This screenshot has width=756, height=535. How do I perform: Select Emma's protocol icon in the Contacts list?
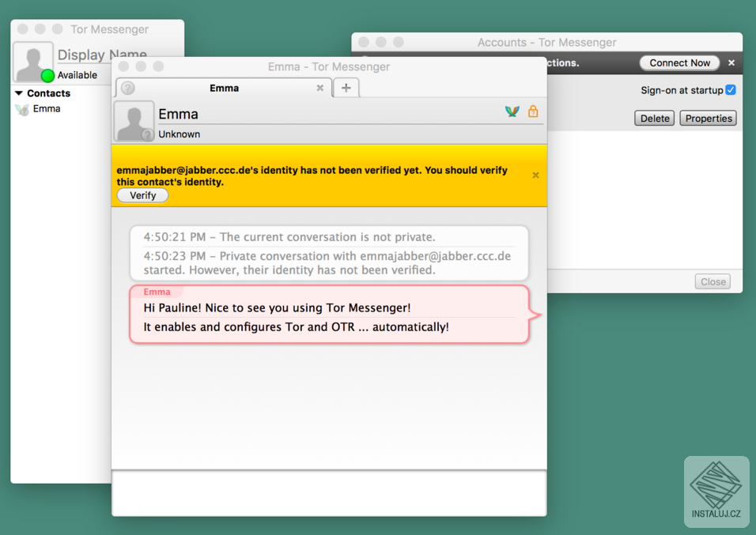(x=21, y=109)
